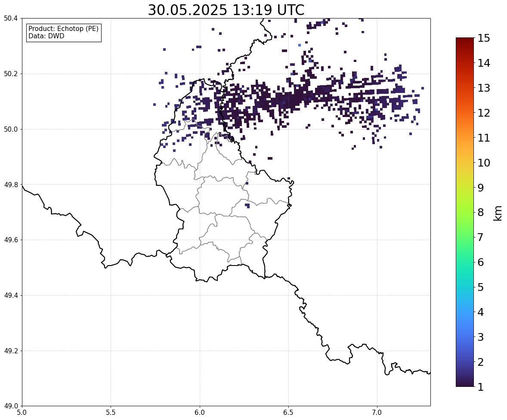Select the "Data: DWD" label
The image size is (507, 420).
pyautogui.click(x=46, y=36)
